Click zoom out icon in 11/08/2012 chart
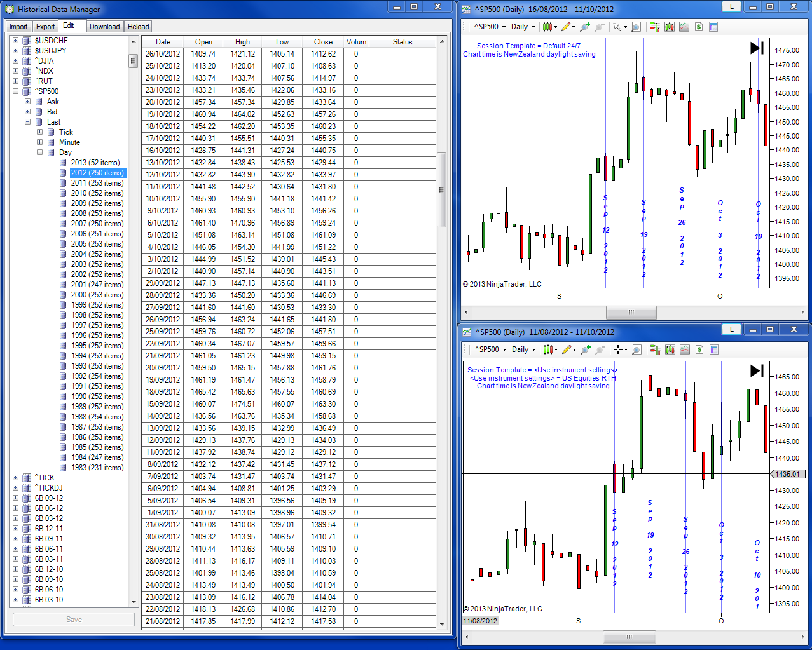This screenshot has width=812, height=650. pos(600,349)
